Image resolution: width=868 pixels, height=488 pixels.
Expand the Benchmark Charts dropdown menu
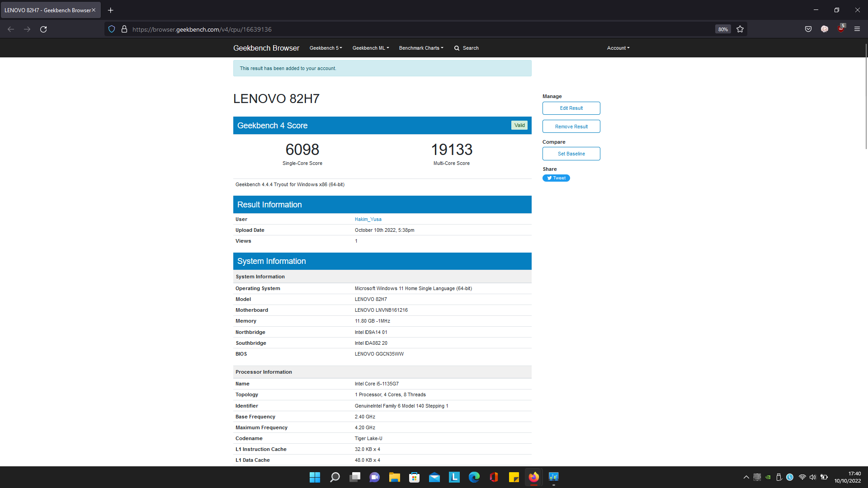pyautogui.click(x=421, y=48)
